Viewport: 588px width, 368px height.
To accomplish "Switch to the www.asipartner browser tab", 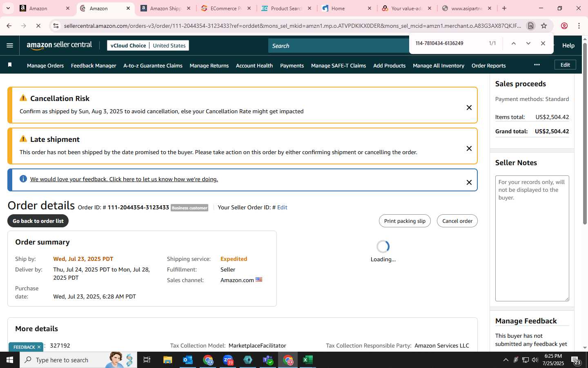I will (x=466, y=8).
